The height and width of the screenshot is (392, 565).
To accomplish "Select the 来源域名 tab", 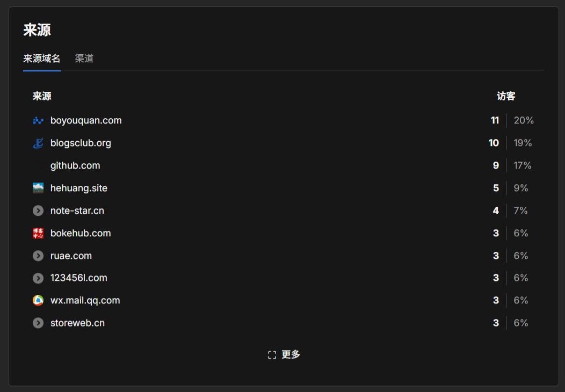I will click(42, 59).
